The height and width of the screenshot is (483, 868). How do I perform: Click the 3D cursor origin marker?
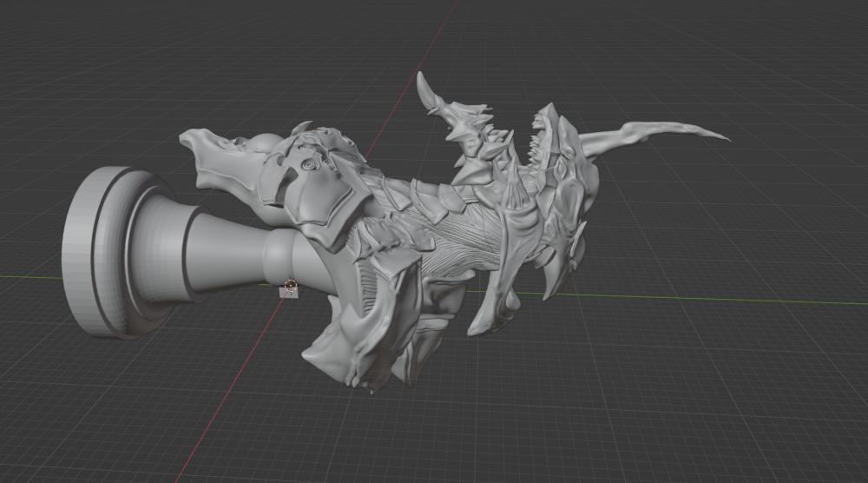coord(289,285)
